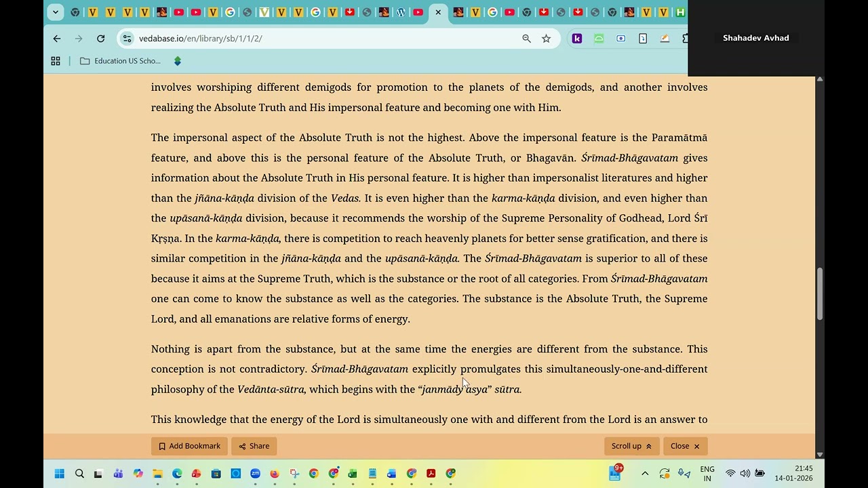Open the Chrome apps grid shortcut
The height and width of the screenshot is (488, 868).
(x=56, y=61)
